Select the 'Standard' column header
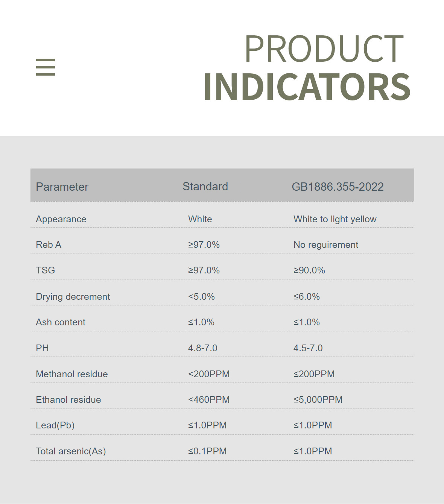This screenshot has width=444, height=504. pyautogui.click(x=205, y=187)
